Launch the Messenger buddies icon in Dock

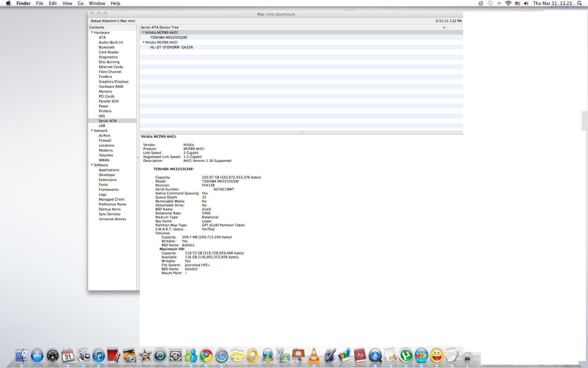point(191,356)
